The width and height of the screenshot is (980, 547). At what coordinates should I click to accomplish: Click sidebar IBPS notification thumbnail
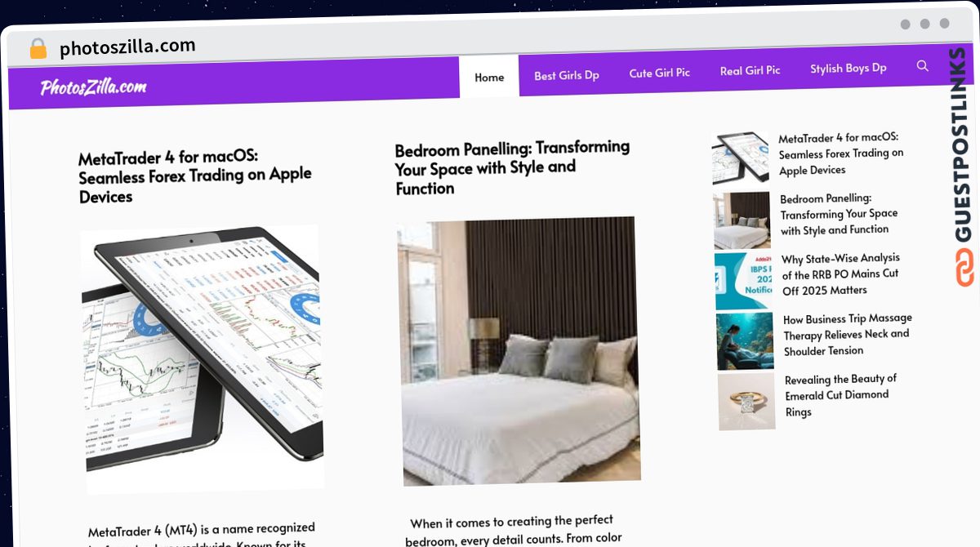pos(744,282)
